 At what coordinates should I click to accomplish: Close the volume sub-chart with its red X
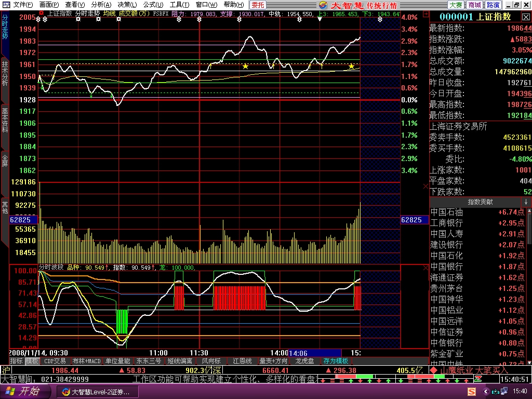pyautogui.click(x=426, y=186)
